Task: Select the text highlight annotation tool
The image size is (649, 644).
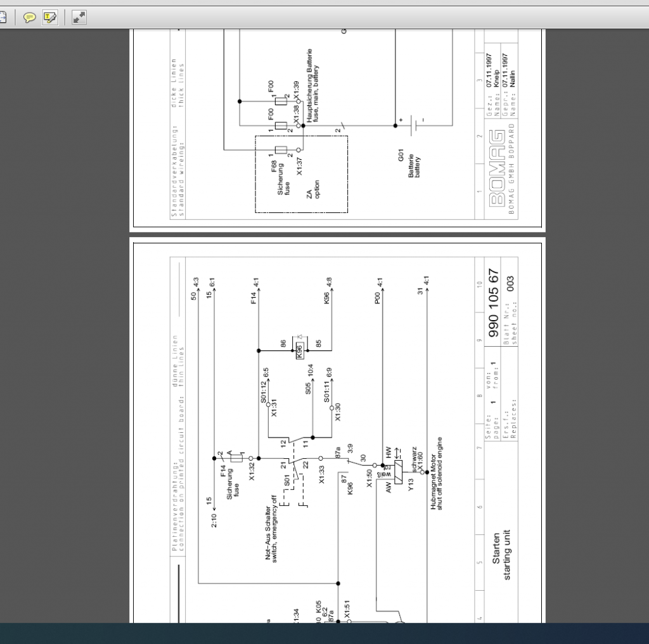Action: click(50, 17)
